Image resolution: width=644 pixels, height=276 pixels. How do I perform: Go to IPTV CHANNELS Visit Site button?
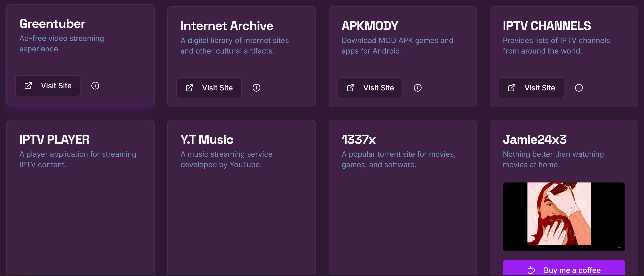531,88
